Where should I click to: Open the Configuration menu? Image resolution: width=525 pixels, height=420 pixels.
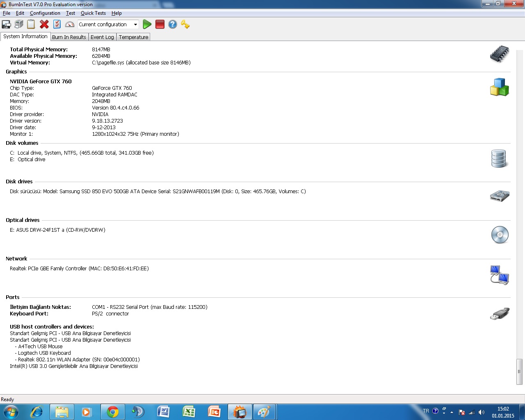pos(45,13)
